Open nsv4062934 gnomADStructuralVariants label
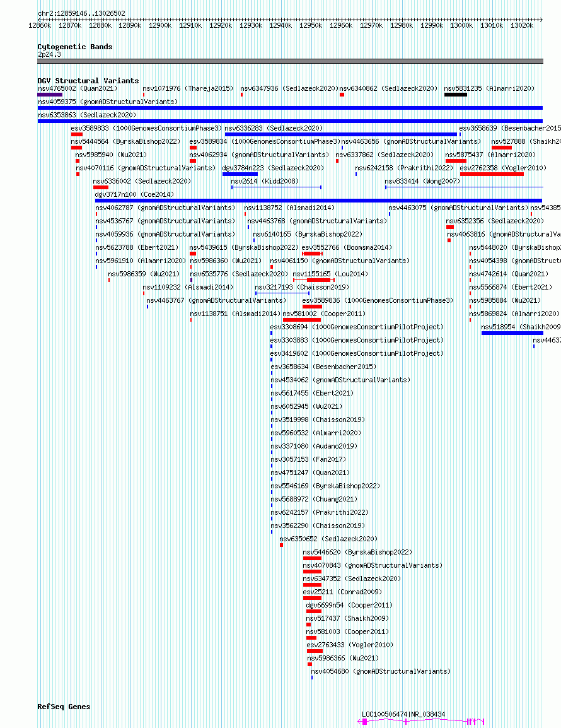The height and width of the screenshot is (728, 561). click(260, 155)
